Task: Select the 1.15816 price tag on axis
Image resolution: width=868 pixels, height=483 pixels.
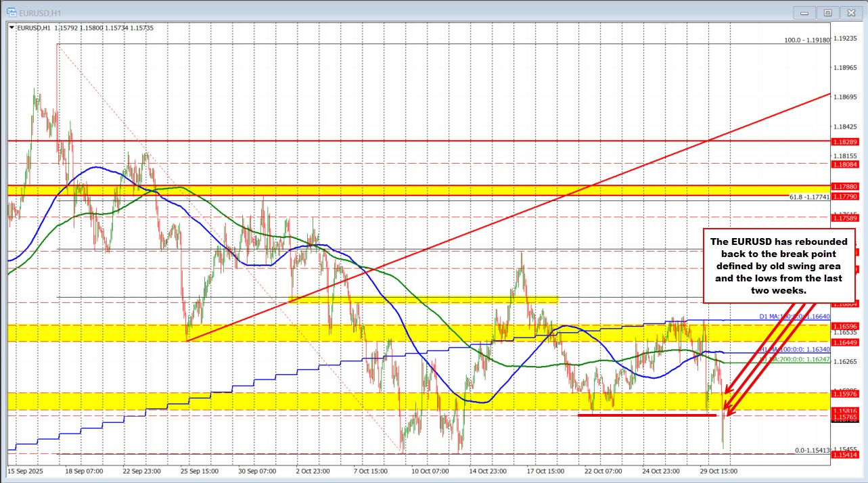Action: 844,409
